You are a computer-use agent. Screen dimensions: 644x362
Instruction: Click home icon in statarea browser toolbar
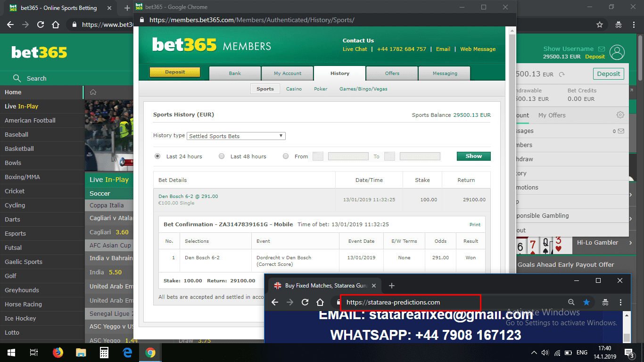coord(320,302)
